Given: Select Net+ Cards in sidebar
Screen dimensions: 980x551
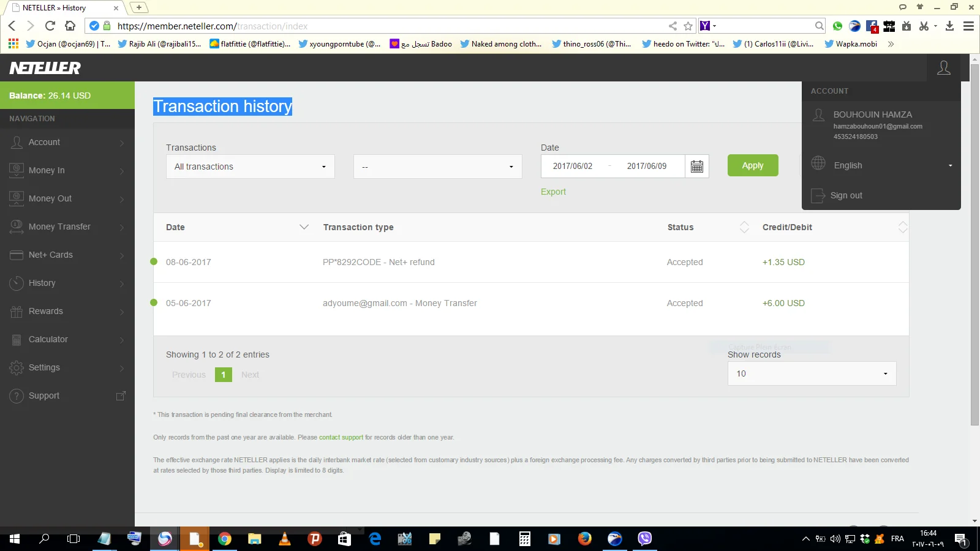Looking at the screenshot, I should click(x=50, y=255).
